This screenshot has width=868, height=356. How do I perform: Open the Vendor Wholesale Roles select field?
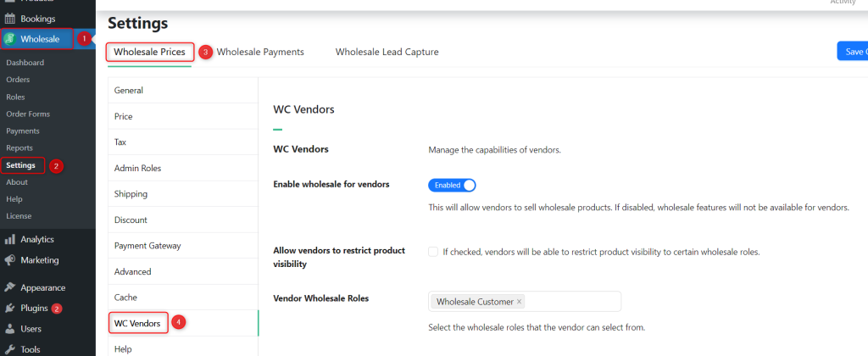point(524,302)
